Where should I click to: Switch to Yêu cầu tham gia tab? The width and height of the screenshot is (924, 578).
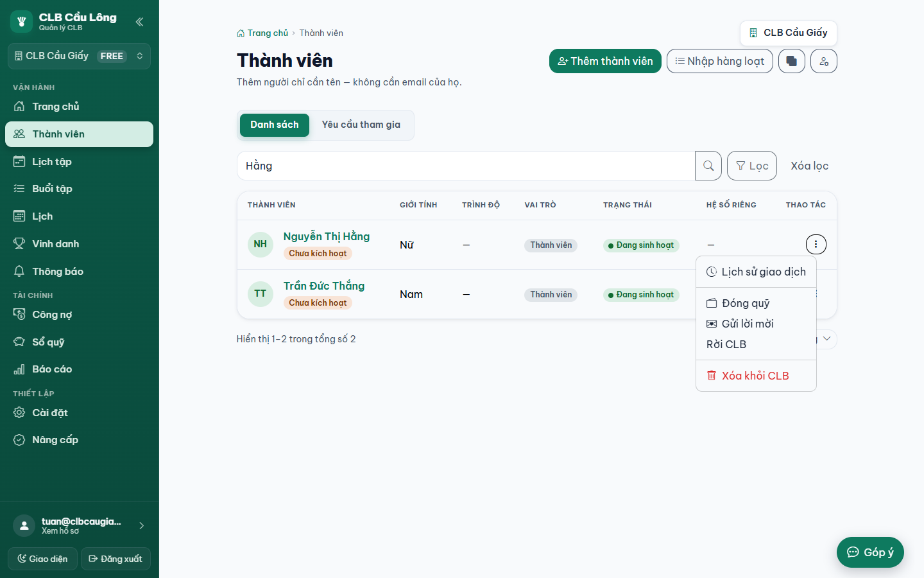pyautogui.click(x=361, y=125)
